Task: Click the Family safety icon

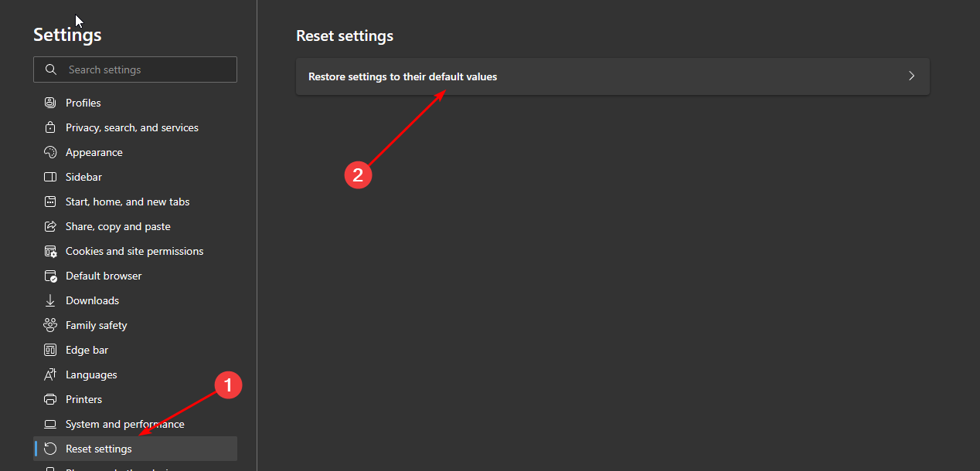Action: click(50, 324)
